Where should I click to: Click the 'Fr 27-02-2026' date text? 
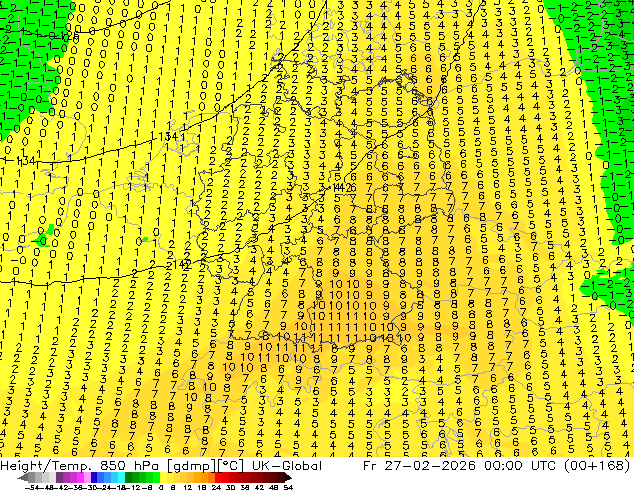pos(419,466)
